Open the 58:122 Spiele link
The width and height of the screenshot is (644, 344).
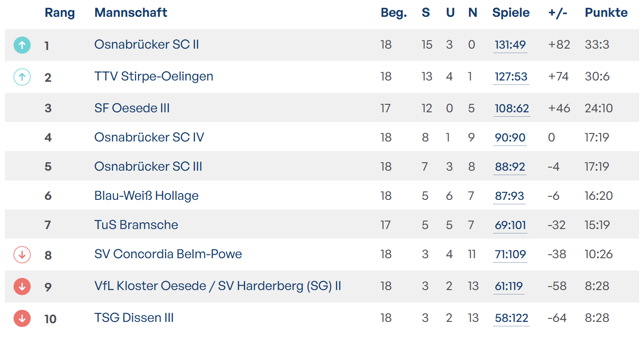[511, 318]
